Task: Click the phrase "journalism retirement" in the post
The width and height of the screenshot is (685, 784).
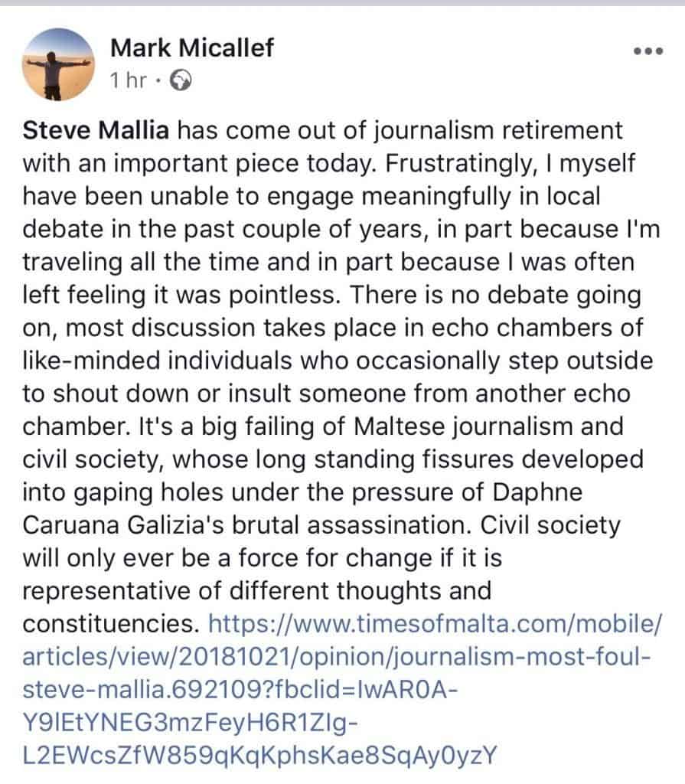Action: pos(495,129)
